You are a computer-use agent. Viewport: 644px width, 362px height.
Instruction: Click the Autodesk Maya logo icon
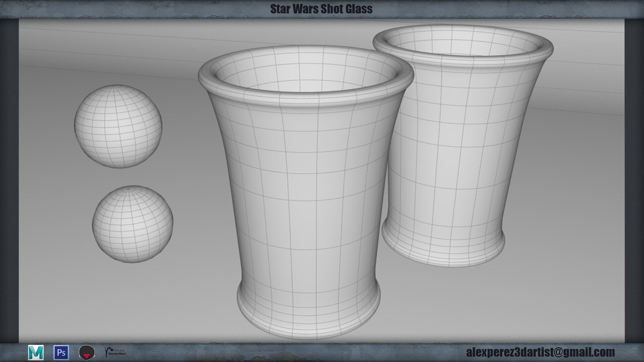tap(36, 353)
